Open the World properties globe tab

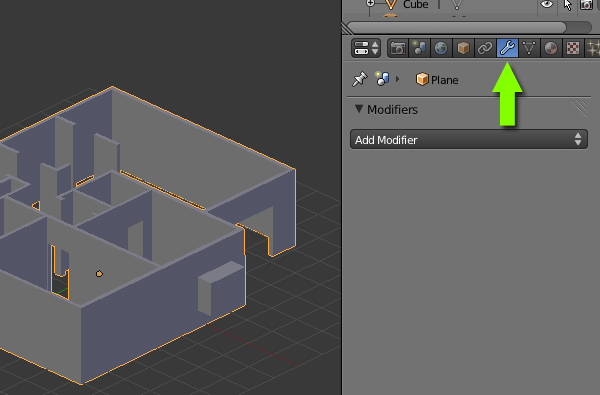441,48
